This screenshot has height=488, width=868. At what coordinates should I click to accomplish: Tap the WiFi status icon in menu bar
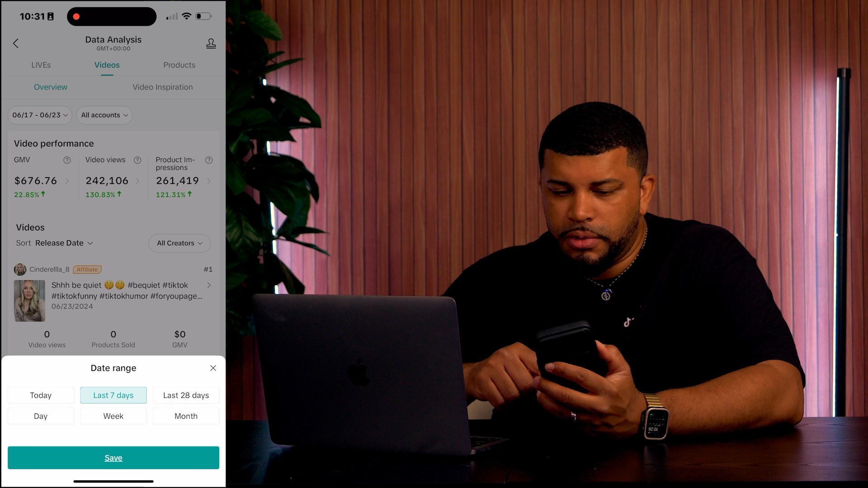pyautogui.click(x=187, y=17)
